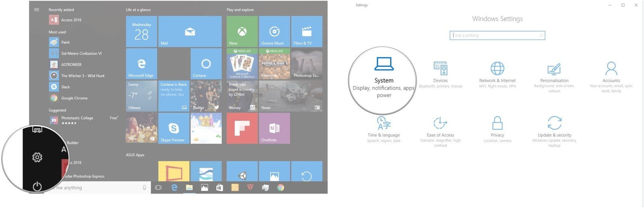Open Chrome from the taskbar
Image resolution: width=644 pixels, height=208 pixels.
tap(281, 188)
